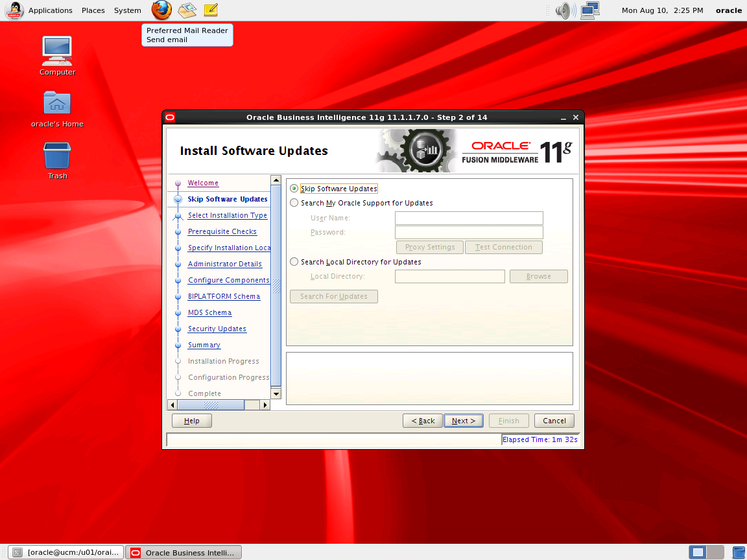Go to BIPLATFORM Schema step
This screenshot has width=747, height=560.
(224, 296)
